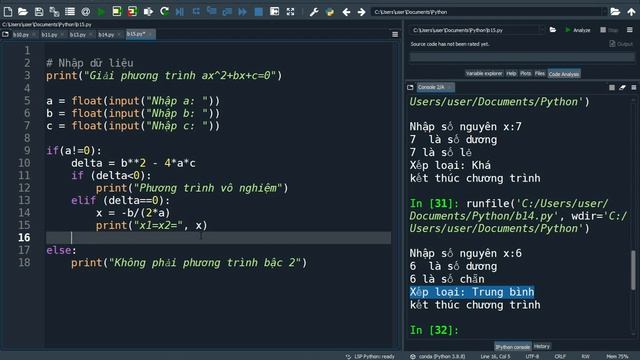Browse editor tabs icon left of b10.py
The image size is (640, 360).
click(5, 35)
